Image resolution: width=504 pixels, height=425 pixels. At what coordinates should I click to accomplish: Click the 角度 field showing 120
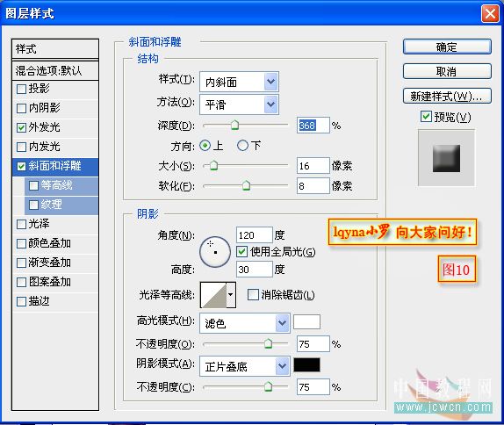point(254,235)
